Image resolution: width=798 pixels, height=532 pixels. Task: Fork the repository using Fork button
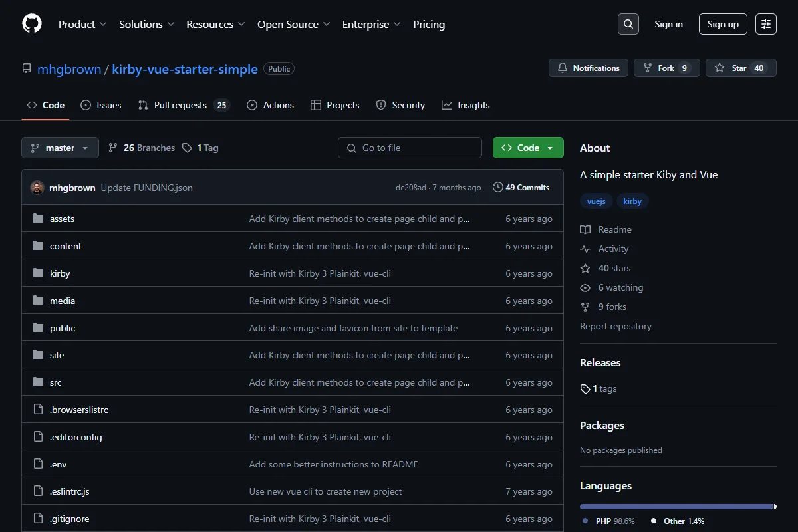[x=667, y=68]
